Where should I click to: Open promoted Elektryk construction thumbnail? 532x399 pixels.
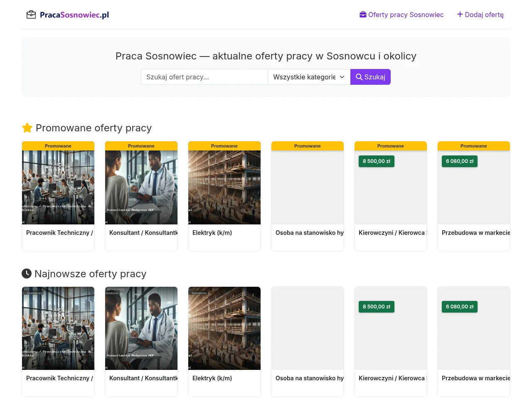click(224, 187)
